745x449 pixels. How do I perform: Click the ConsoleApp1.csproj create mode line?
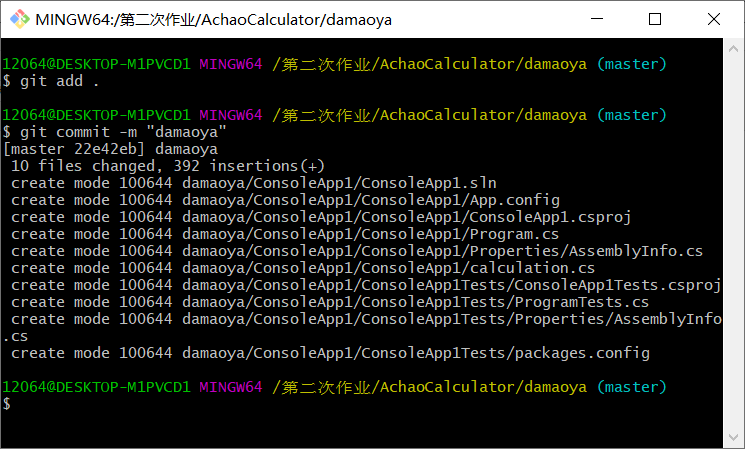click(321, 218)
